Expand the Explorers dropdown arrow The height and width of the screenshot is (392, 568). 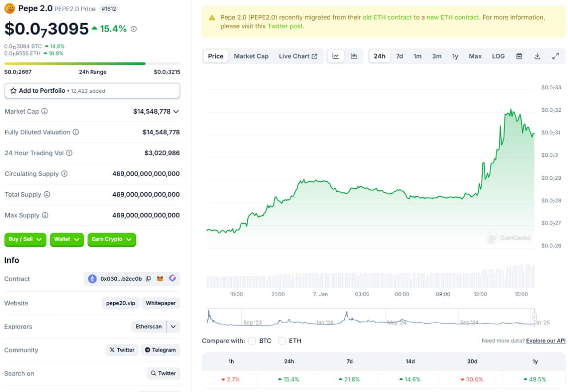(x=174, y=326)
